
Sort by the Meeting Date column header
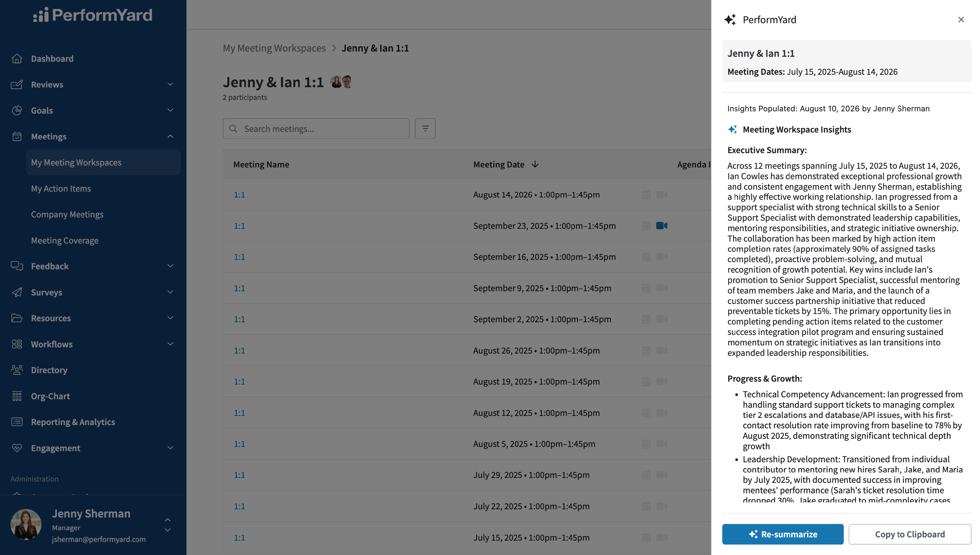pos(506,164)
